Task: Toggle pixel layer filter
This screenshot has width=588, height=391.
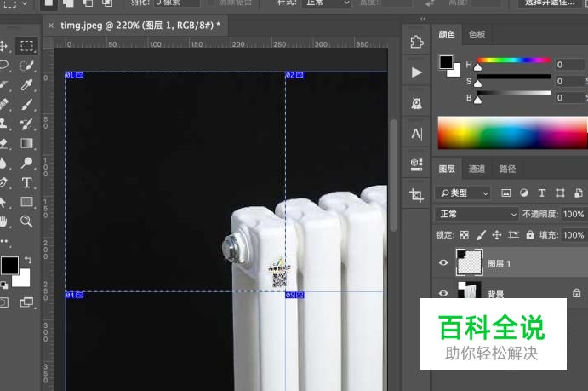Action: point(505,193)
